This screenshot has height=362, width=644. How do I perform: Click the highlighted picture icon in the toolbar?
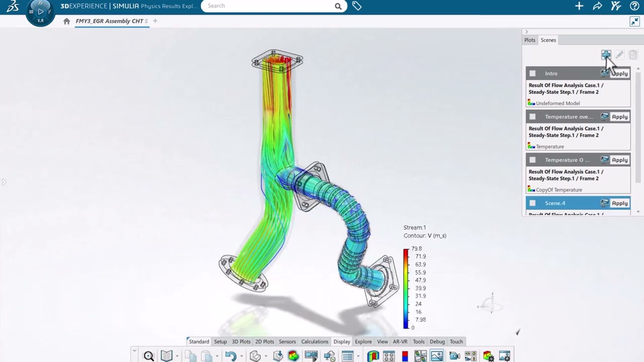click(x=437, y=356)
